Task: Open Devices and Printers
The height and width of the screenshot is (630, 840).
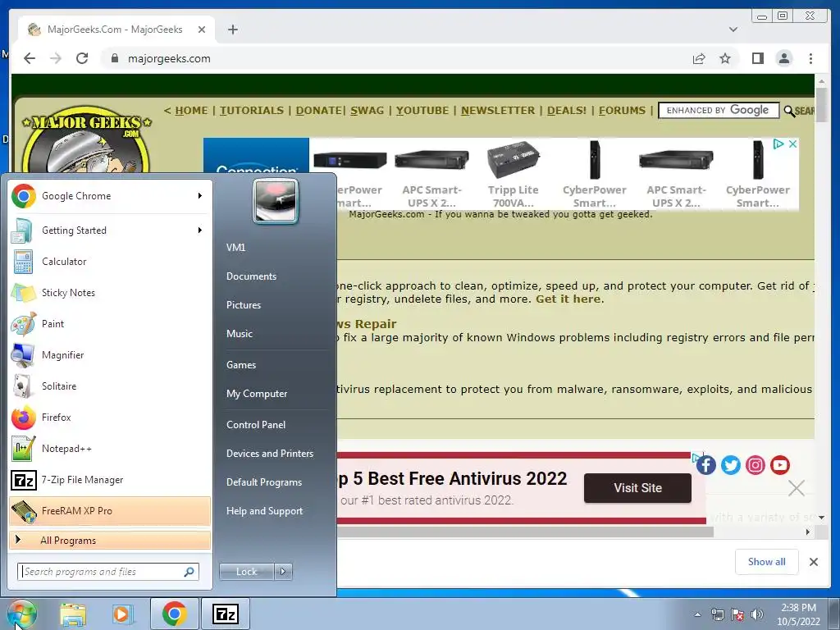Action: click(x=270, y=453)
